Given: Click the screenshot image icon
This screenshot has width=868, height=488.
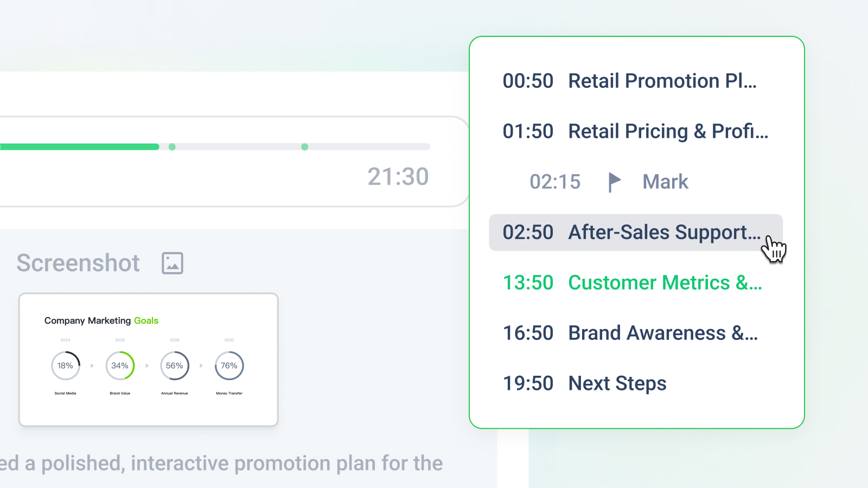Looking at the screenshot, I should point(173,263).
